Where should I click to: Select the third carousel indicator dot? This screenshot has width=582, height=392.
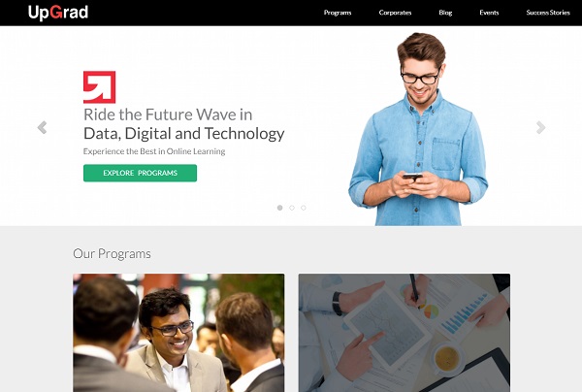pyautogui.click(x=304, y=208)
